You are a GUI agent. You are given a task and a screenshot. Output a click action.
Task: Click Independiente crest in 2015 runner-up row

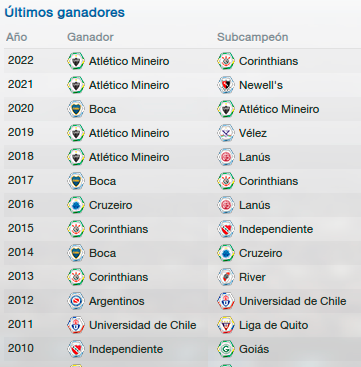point(226,229)
